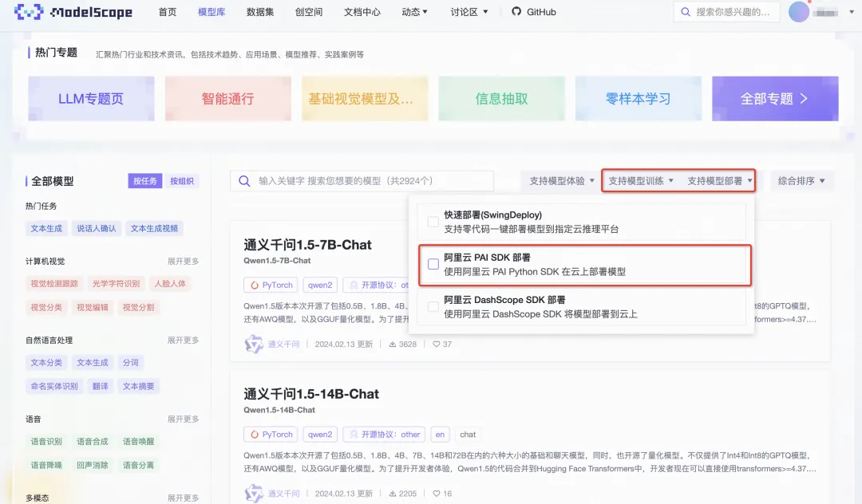
Task: Select the 视觉分割 task tag
Action: (139, 307)
